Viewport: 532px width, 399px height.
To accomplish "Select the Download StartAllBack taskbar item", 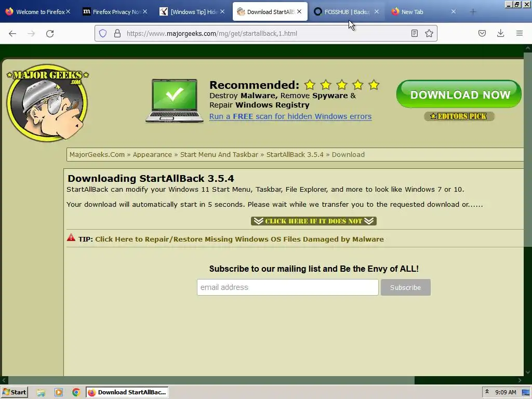I will 127,393.
